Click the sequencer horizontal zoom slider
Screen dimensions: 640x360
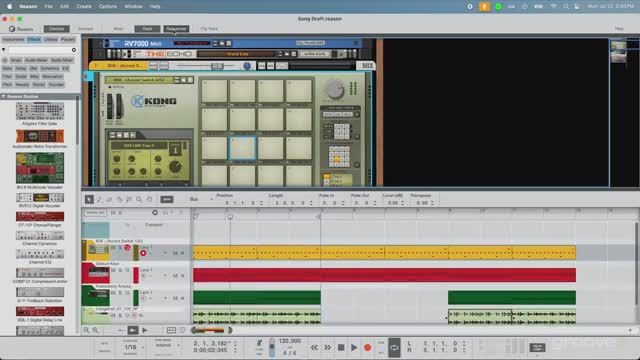click(x=211, y=330)
